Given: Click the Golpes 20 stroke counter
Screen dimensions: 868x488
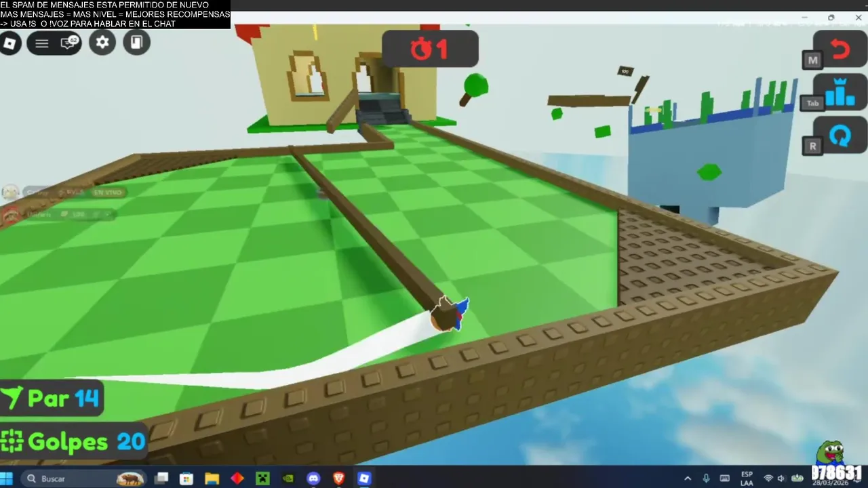Looking at the screenshot, I should point(73,443).
